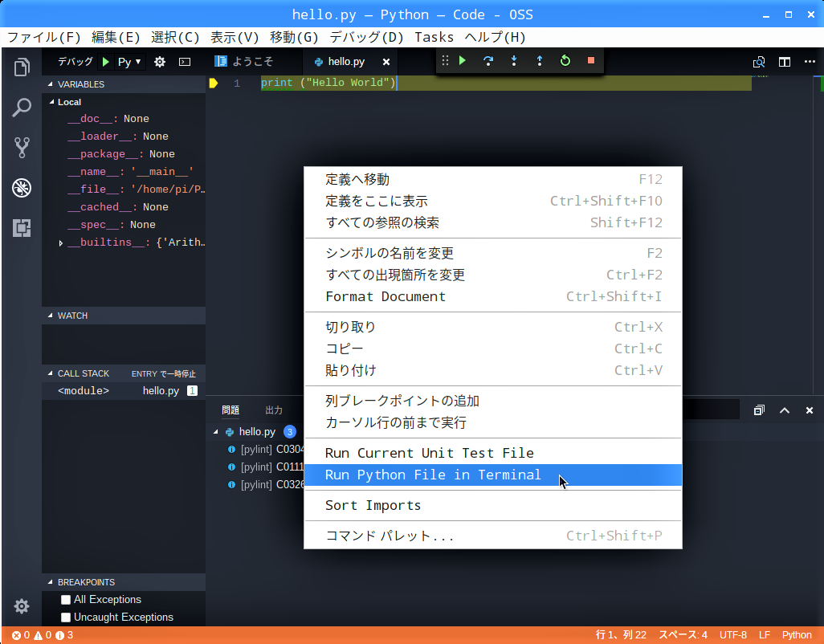824x644 pixels.
Task: Close the hello.py tab
Action: [x=386, y=62]
